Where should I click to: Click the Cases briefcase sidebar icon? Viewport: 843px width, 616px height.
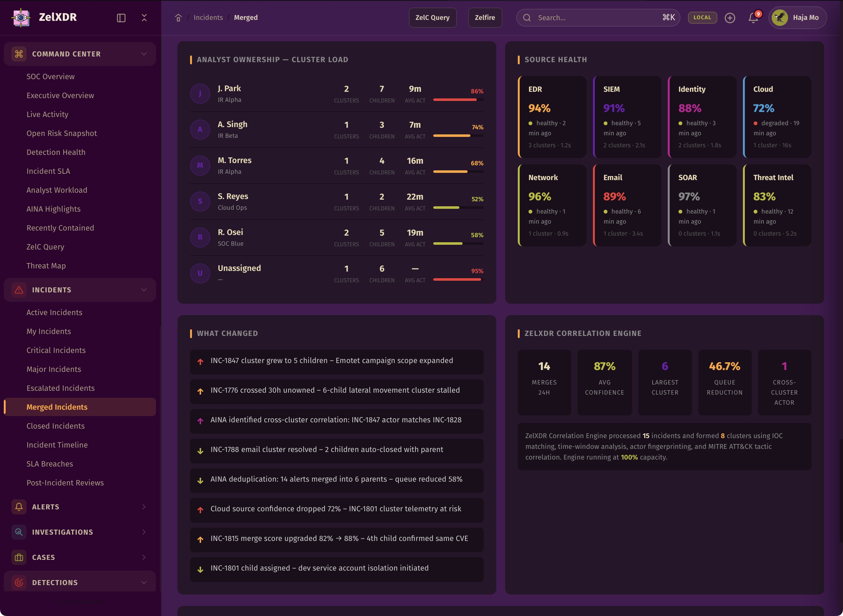(x=19, y=557)
